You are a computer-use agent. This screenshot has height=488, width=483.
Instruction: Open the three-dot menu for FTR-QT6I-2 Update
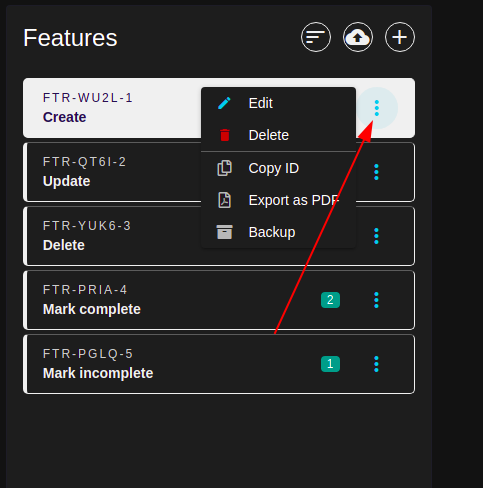[376, 172]
